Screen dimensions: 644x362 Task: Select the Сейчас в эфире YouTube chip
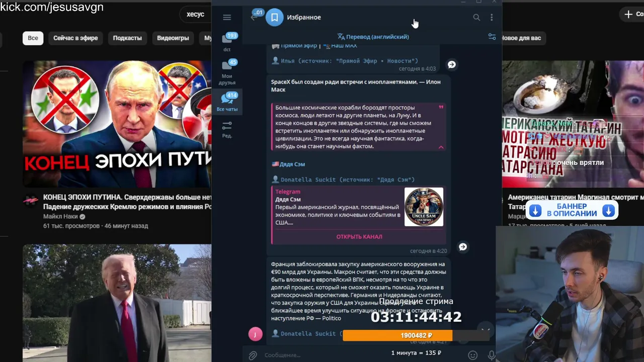point(75,38)
